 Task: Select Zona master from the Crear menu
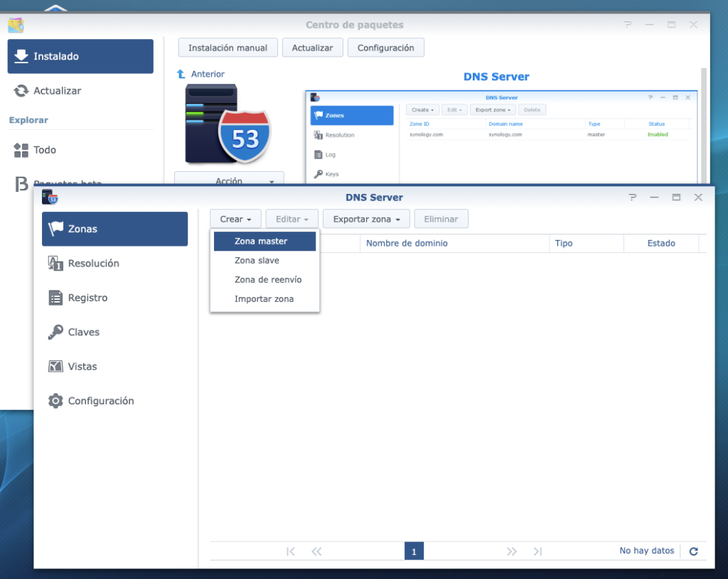(264, 241)
